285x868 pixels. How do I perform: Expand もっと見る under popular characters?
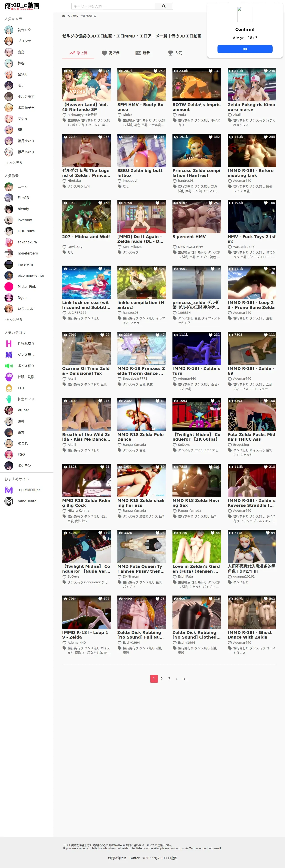click(x=14, y=163)
